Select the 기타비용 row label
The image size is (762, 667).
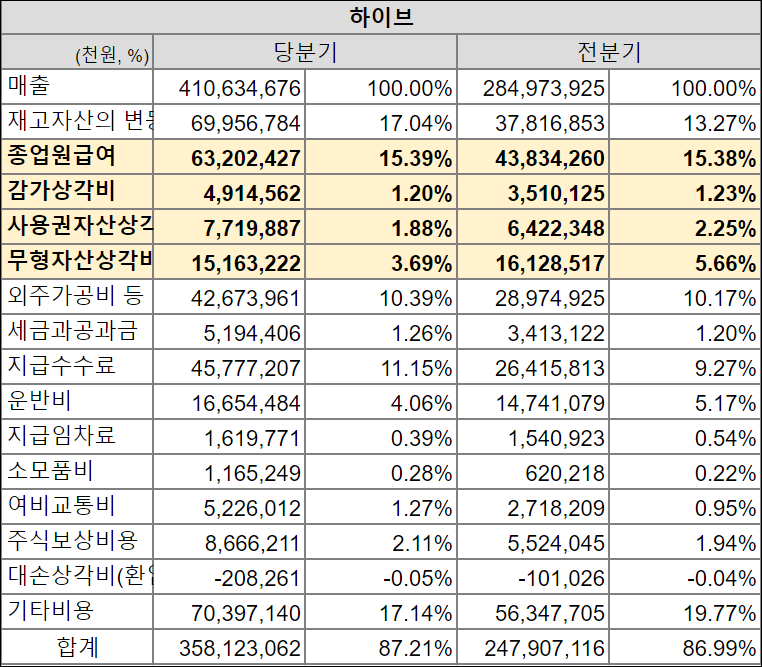point(77,611)
